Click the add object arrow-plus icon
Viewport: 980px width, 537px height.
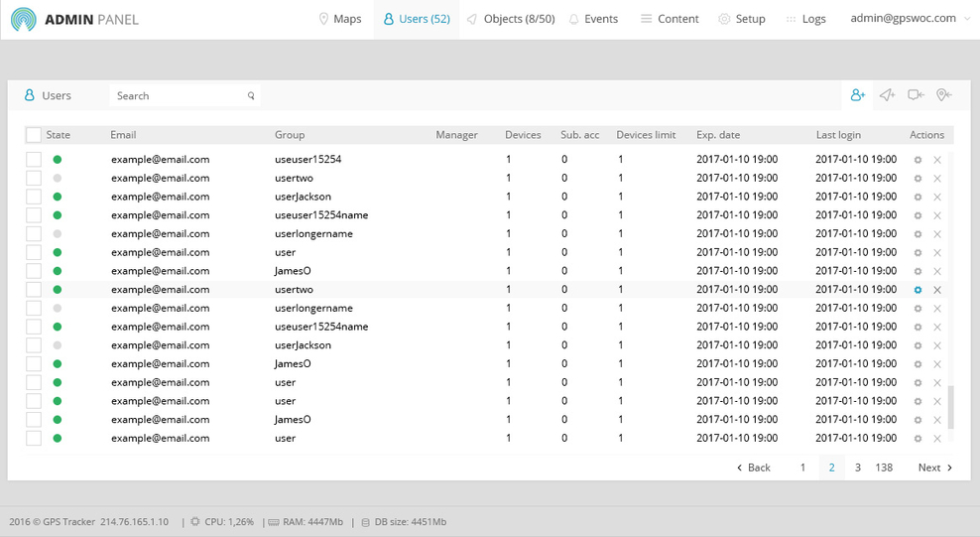887,95
